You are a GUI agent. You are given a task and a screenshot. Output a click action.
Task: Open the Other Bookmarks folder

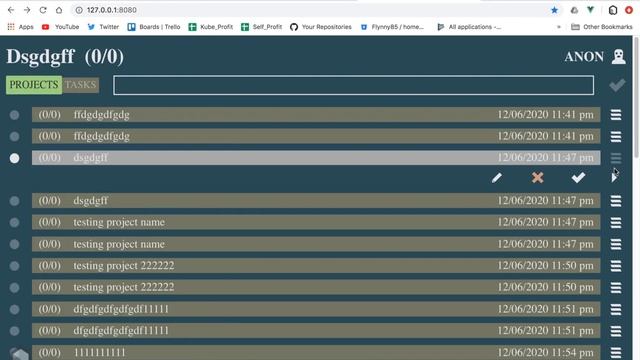(x=602, y=27)
